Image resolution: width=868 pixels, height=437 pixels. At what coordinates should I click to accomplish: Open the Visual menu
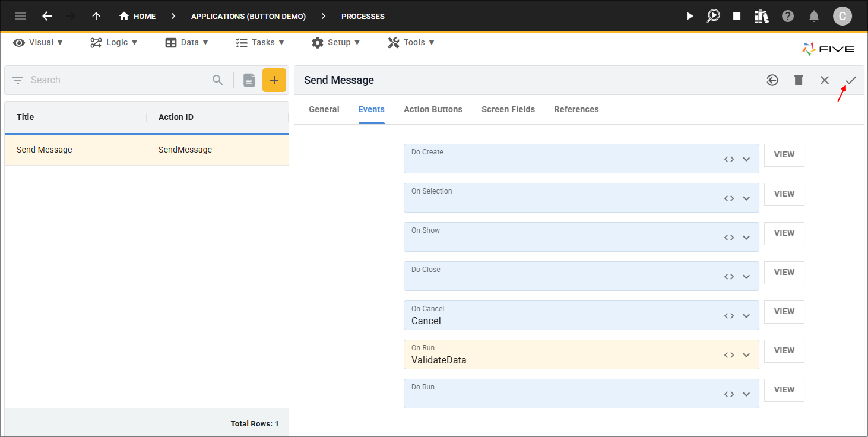tap(38, 42)
